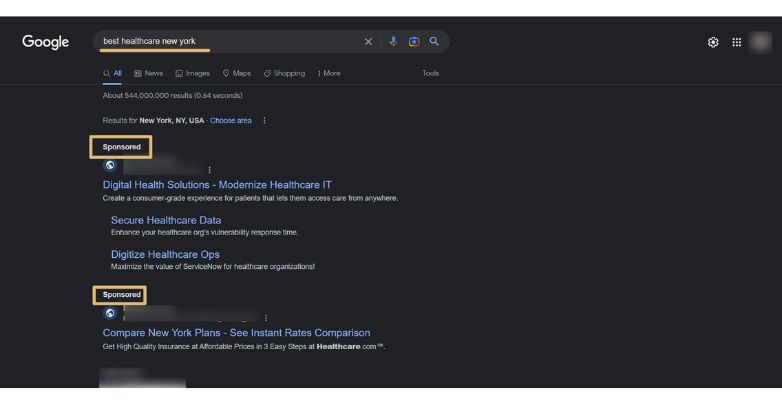Open the Google apps grid
The image size is (782, 410).
(737, 42)
